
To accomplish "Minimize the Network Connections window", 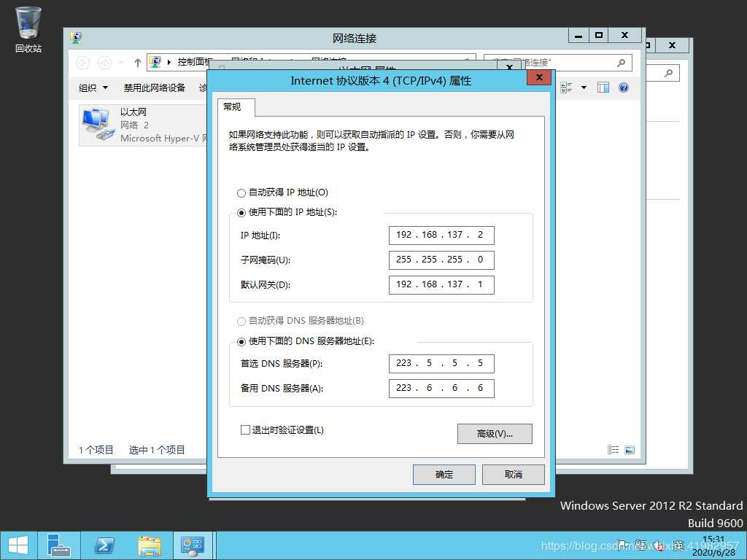I will pos(578,35).
